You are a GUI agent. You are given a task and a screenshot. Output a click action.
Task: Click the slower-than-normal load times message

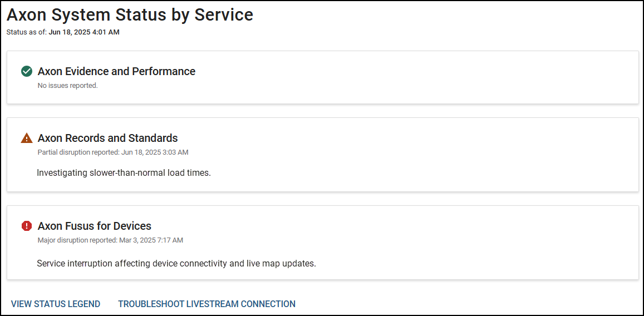pos(124,173)
